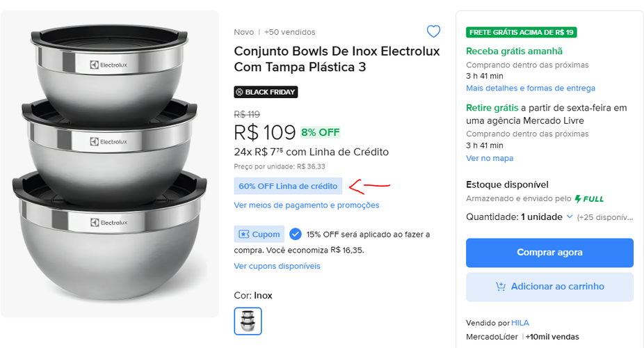This screenshot has width=644, height=348.
Task: Click the cart icon in Adicionar ao carrinho
Action: [500, 287]
